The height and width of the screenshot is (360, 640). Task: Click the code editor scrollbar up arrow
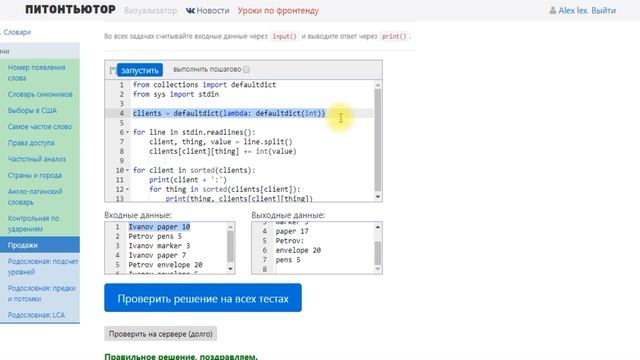pos(378,85)
